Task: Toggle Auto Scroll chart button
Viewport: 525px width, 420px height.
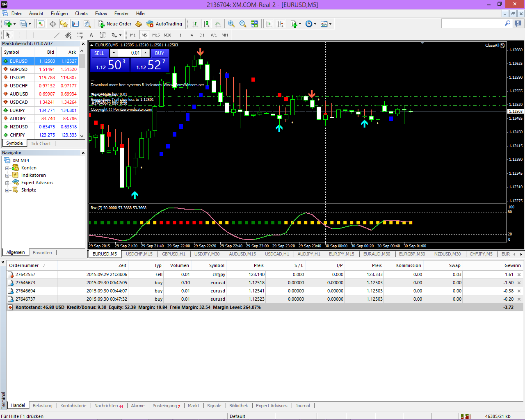Action: click(269, 24)
